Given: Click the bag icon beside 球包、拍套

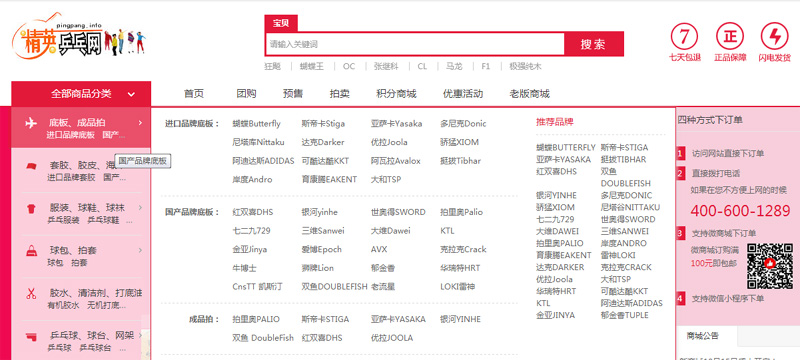Looking at the screenshot, I should (x=31, y=250).
